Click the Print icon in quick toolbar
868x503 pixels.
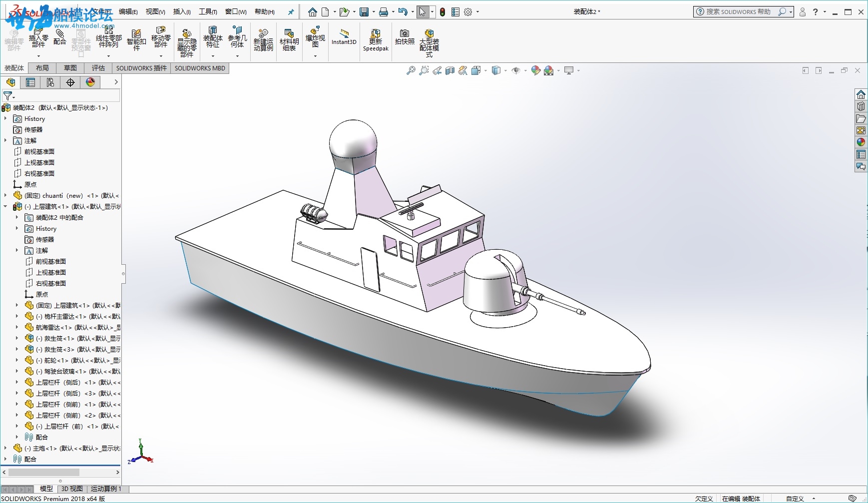pyautogui.click(x=383, y=12)
